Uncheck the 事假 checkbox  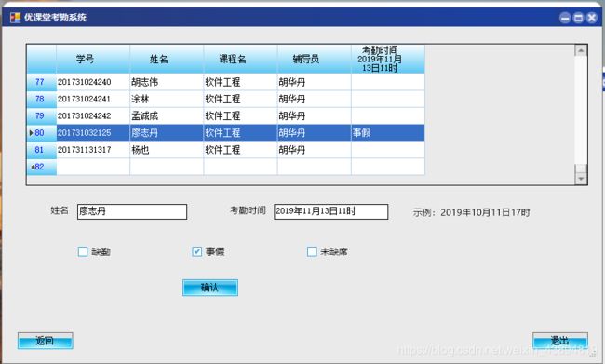[196, 251]
